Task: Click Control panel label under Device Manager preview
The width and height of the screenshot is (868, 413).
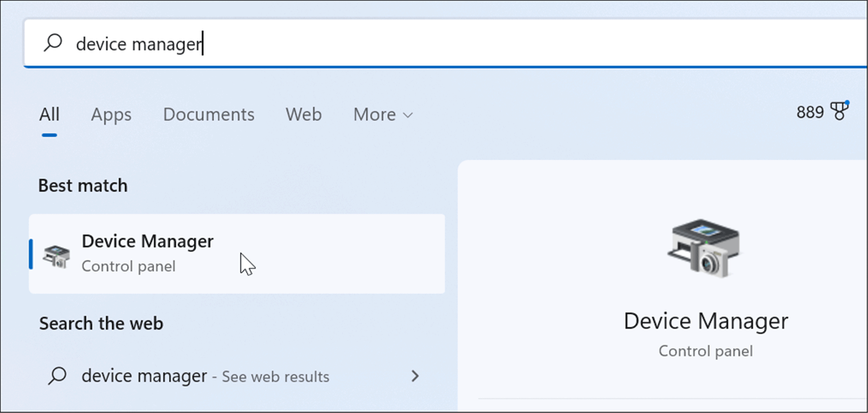Action: 705,350
